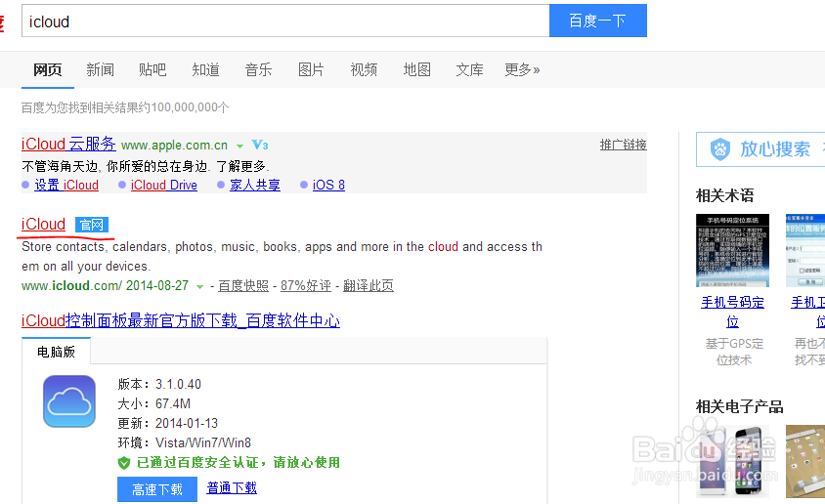Click the www.apple.com.cn URL text
Viewport: 825px width, 504px height.
click(x=174, y=146)
